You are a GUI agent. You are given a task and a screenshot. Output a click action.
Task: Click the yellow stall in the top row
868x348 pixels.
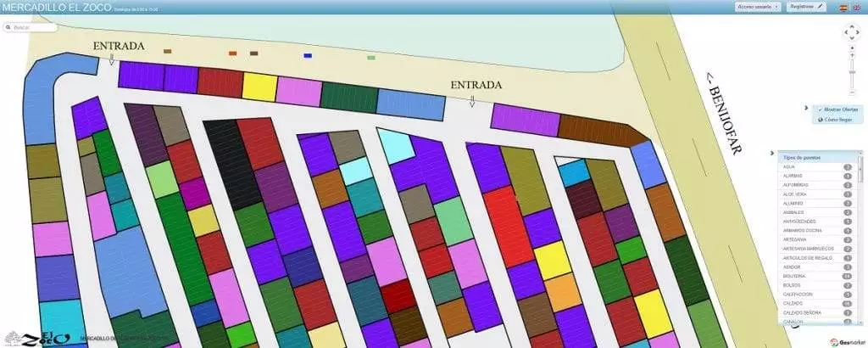click(x=259, y=86)
